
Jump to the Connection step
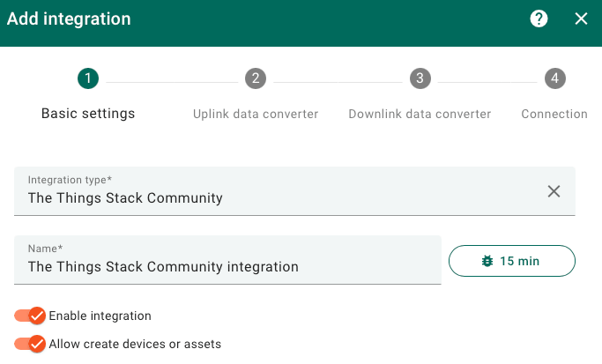tap(554, 114)
